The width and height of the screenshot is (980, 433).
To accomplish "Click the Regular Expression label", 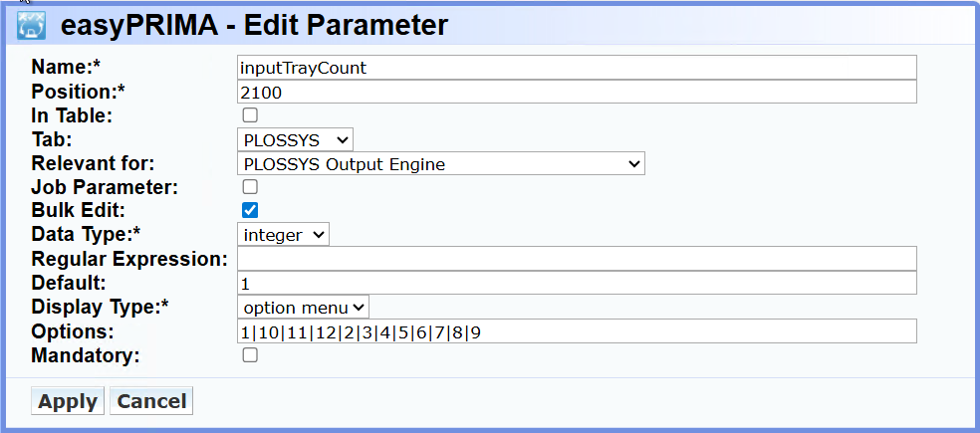I will click(x=129, y=259).
